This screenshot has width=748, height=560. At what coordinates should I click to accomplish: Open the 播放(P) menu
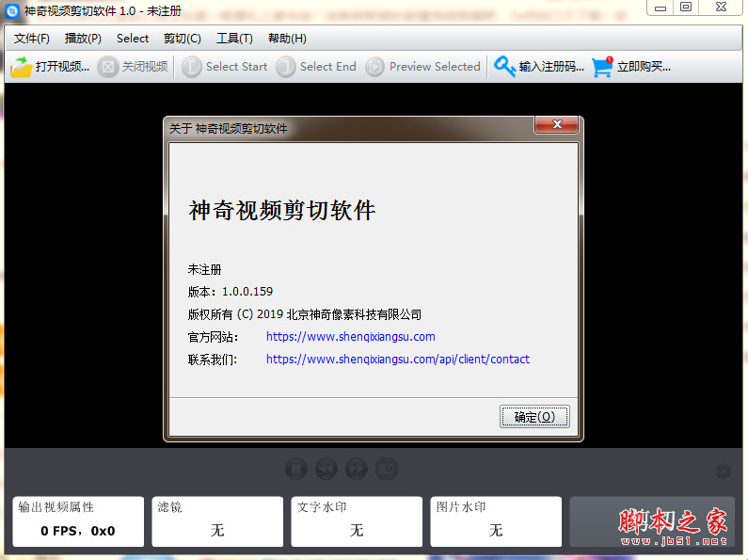tap(83, 39)
